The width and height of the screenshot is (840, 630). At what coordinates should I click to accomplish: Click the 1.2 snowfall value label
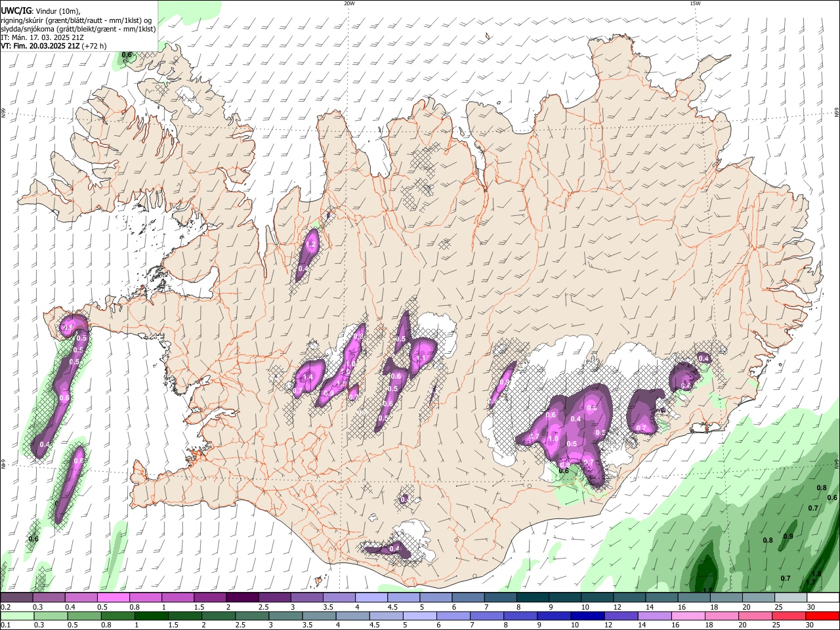312,244
